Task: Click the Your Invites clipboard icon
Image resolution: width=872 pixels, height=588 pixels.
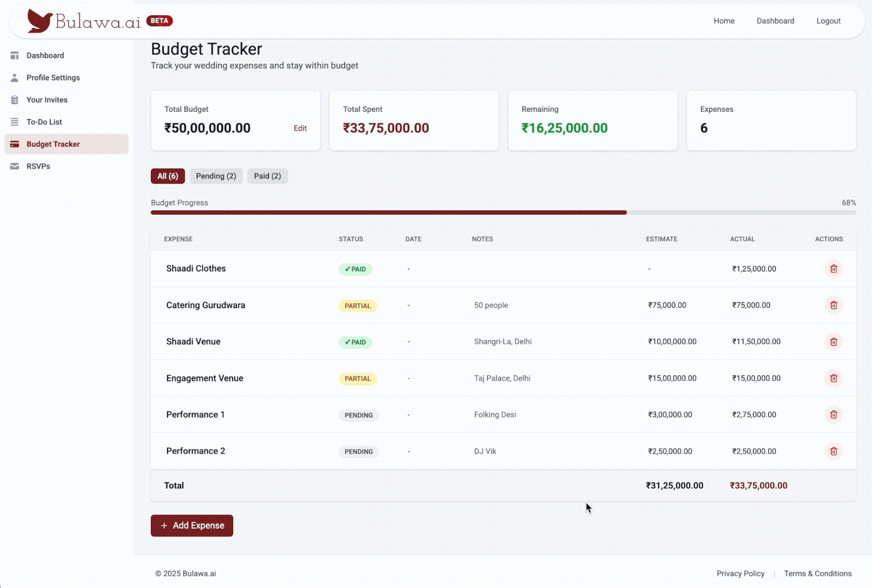Action: (x=15, y=100)
